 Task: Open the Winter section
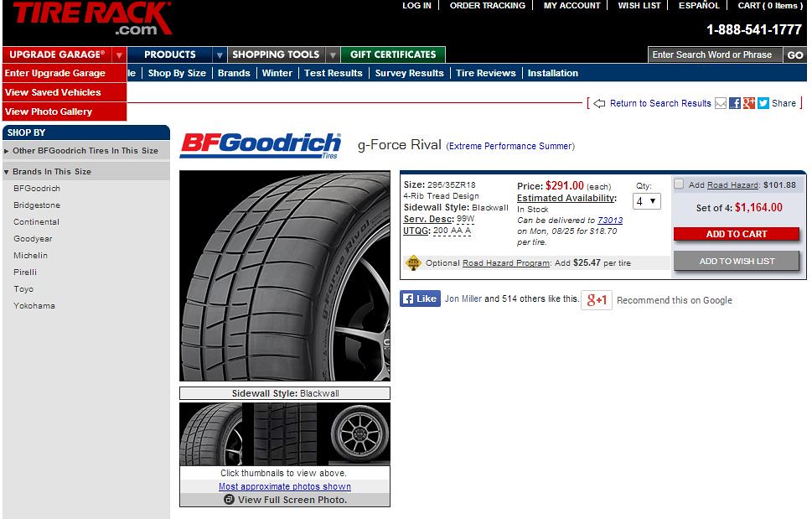(x=277, y=73)
